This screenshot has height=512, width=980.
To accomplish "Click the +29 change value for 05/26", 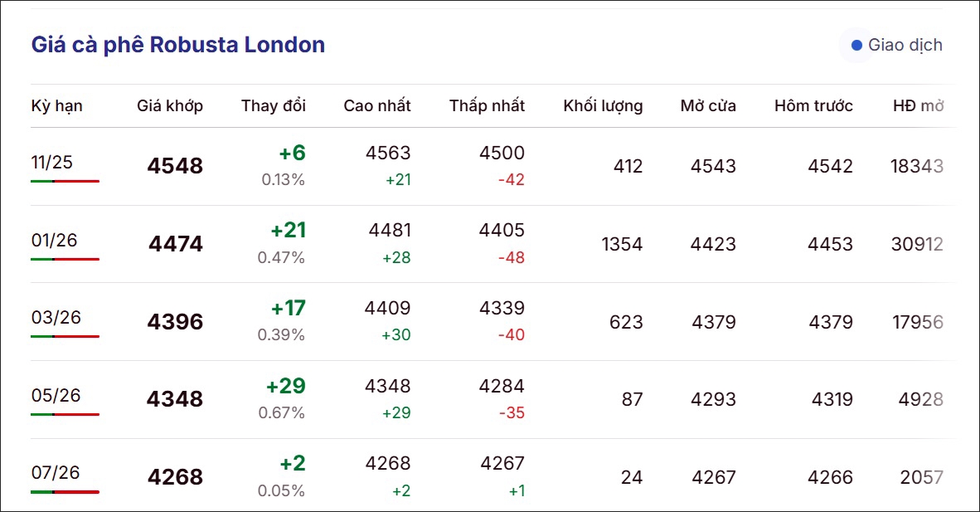I will click(285, 386).
